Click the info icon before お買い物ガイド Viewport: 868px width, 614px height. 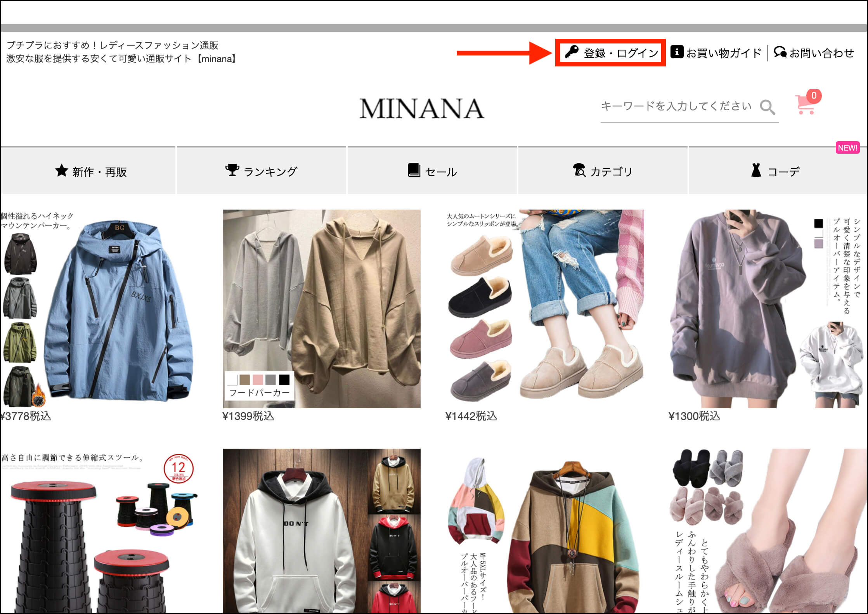[x=677, y=52]
